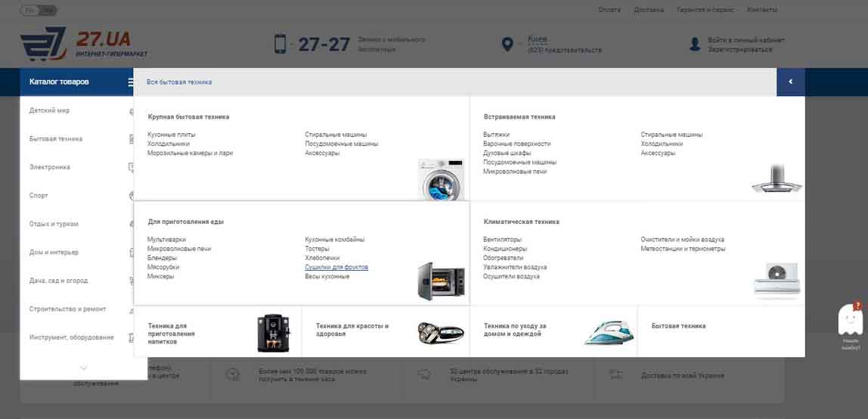Click the washing machine image
This screenshot has height=419, width=868.
[x=440, y=179]
